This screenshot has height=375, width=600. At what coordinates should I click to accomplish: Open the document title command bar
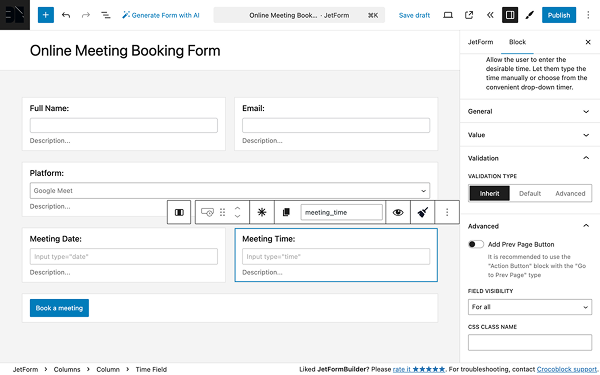point(299,15)
